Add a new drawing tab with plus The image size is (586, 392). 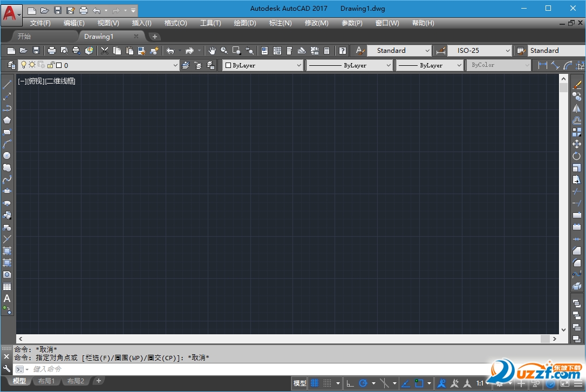pos(154,37)
